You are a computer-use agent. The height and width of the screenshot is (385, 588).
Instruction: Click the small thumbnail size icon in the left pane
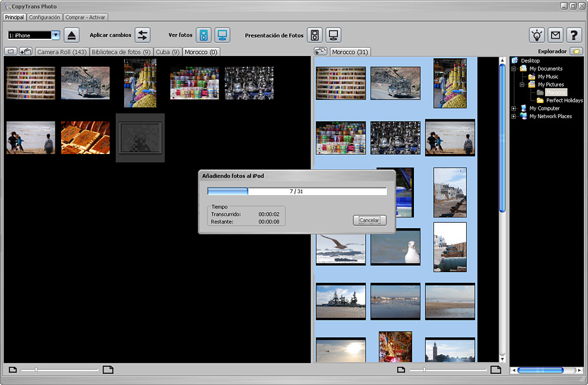point(13,370)
